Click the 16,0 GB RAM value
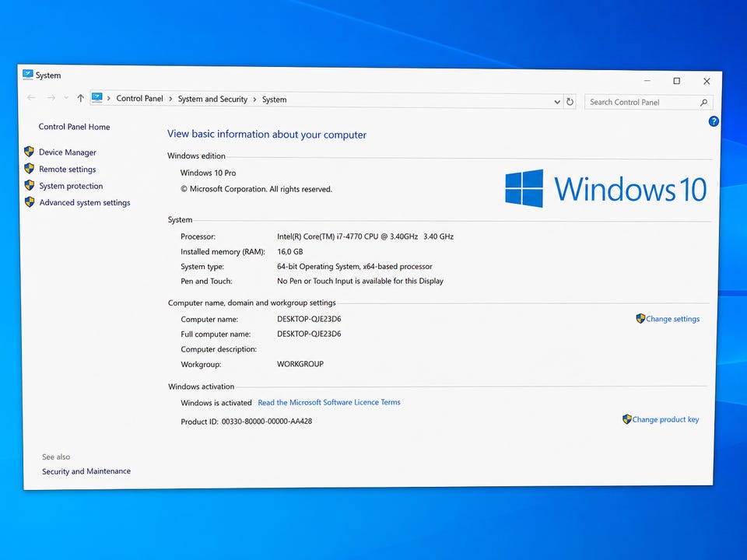 coord(290,251)
